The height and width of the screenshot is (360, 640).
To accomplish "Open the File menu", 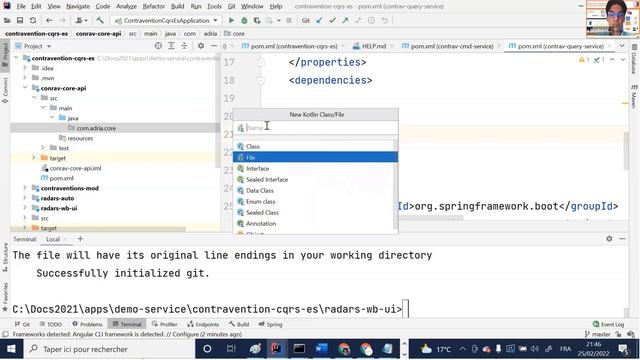I will (21, 6).
